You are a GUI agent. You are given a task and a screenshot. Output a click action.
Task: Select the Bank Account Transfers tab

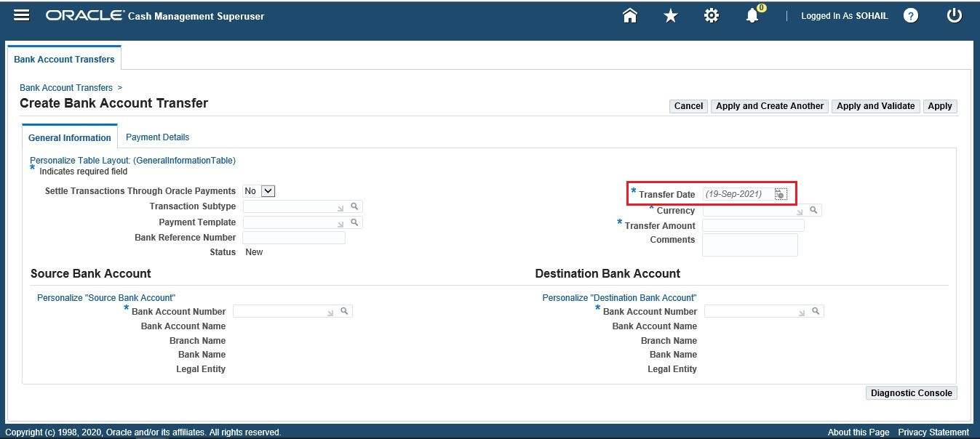click(x=64, y=59)
